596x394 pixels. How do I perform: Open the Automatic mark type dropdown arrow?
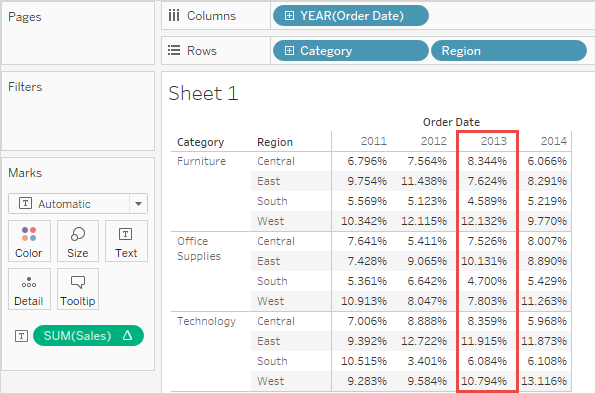(138, 204)
